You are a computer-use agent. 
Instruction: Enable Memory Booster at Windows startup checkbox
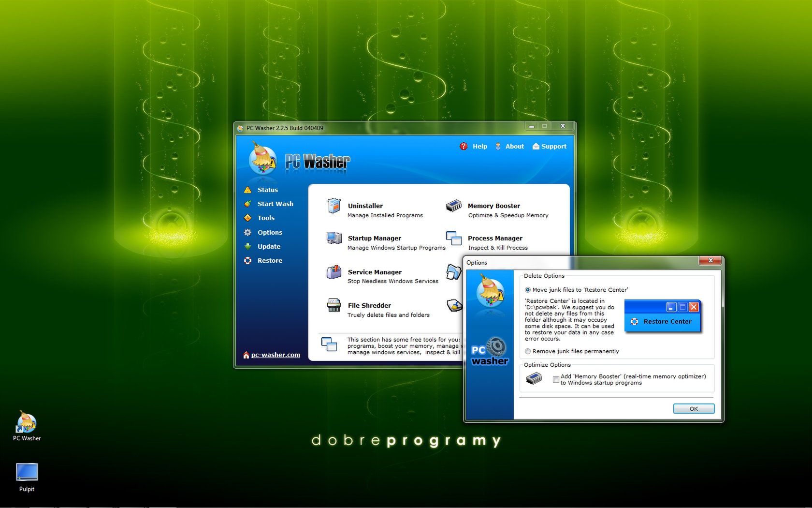(556, 380)
